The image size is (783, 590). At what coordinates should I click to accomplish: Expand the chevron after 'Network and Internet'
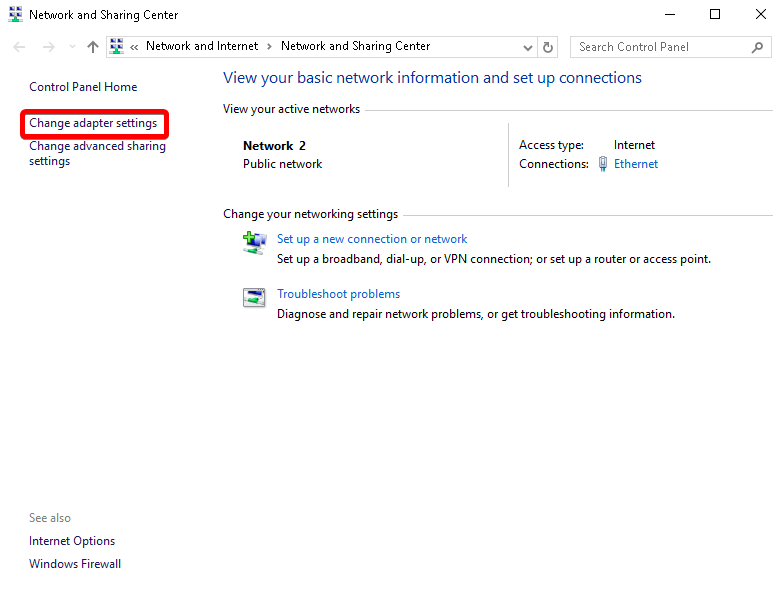[x=270, y=47]
